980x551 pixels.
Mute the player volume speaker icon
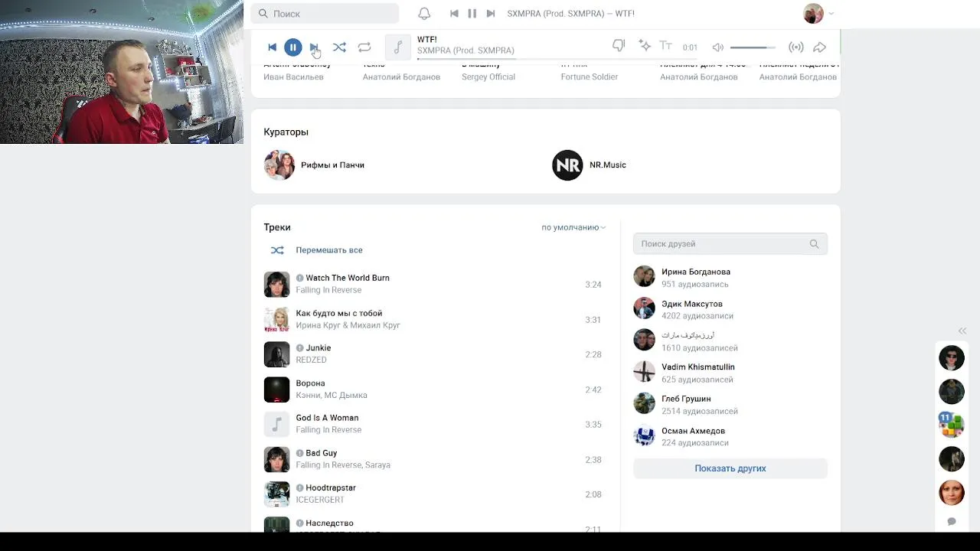coord(717,47)
